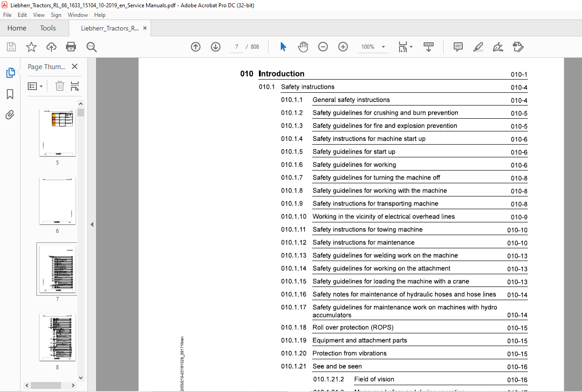Open the sign document pen icon
The height and width of the screenshot is (392, 582).
point(498,47)
